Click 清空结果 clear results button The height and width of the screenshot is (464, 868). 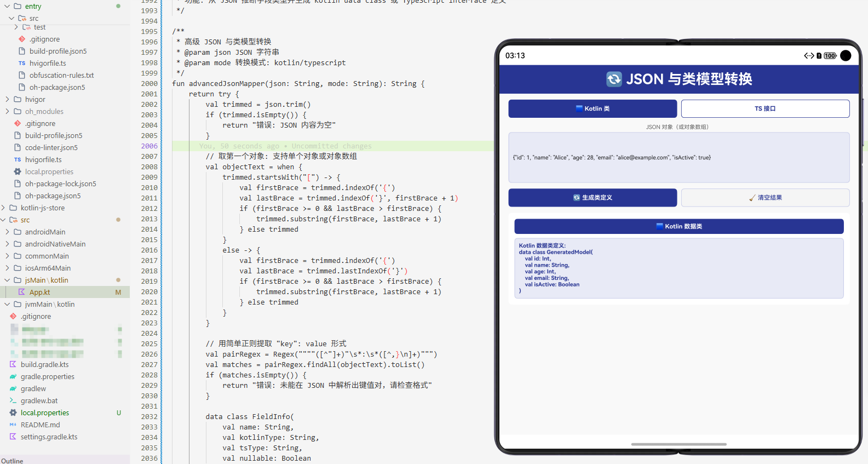point(765,197)
